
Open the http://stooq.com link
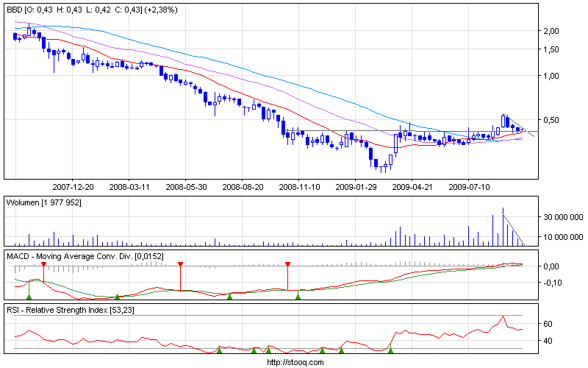tap(294, 362)
